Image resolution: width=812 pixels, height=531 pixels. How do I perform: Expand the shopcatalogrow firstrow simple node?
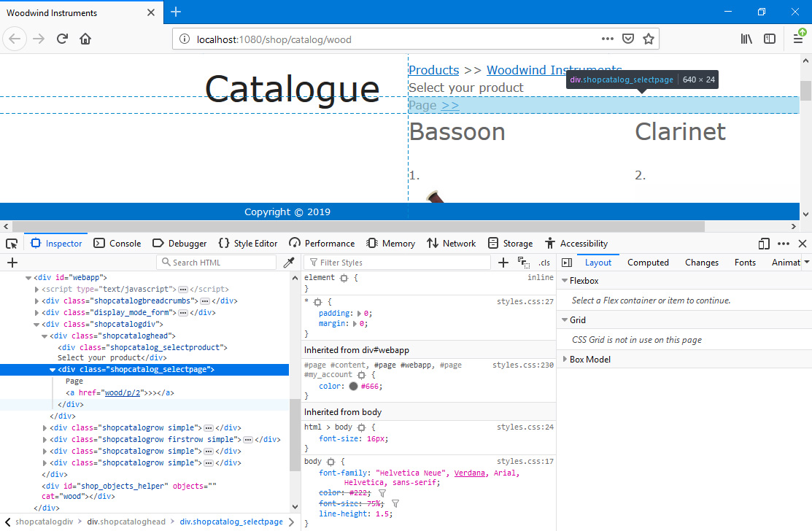pyautogui.click(x=45, y=439)
